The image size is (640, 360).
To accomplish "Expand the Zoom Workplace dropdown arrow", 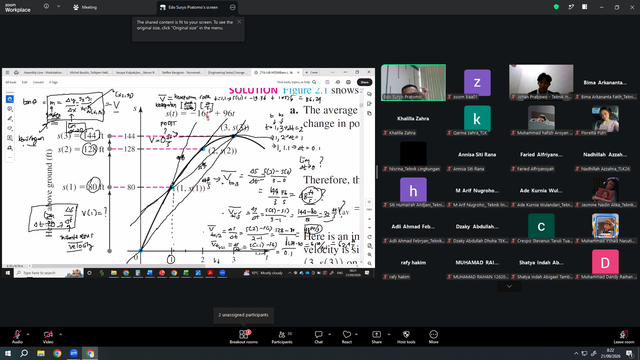I will click(x=58, y=7).
